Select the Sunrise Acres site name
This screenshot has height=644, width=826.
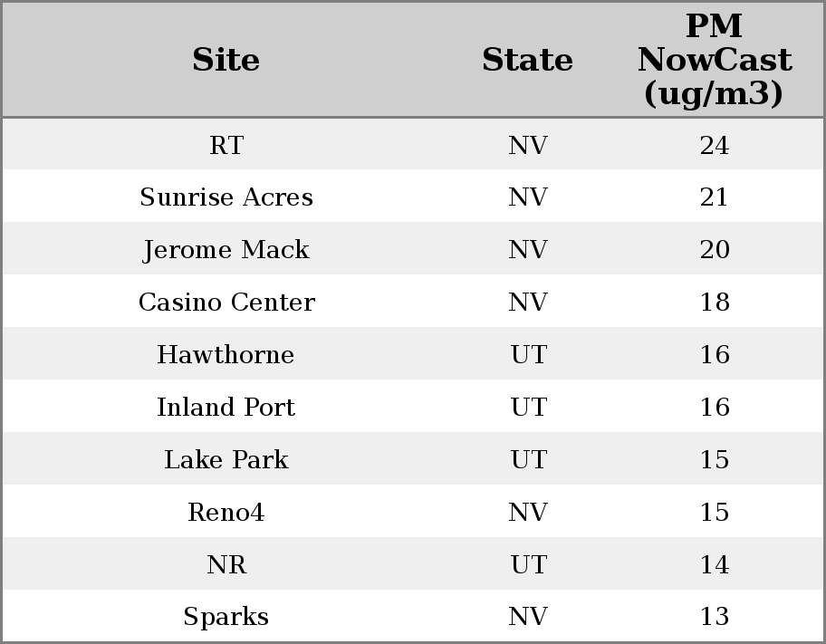click(226, 197)
